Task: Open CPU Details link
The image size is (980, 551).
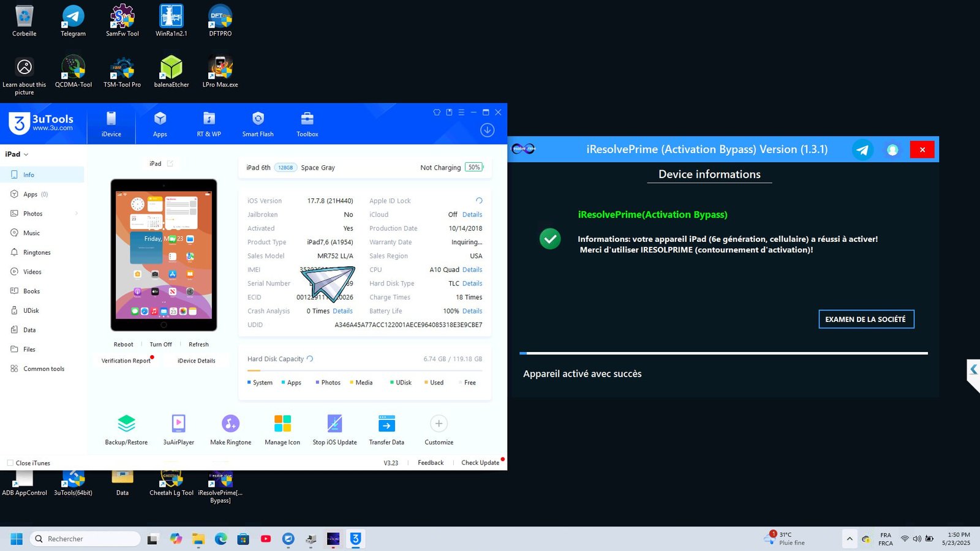Action: pos(472,270)
